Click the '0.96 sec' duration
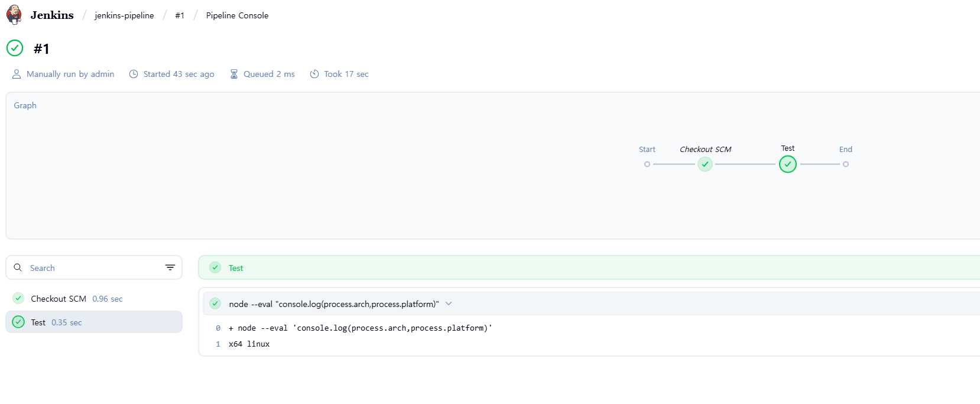The width and height of the screenshot is (980, 404). click(108, 299)
